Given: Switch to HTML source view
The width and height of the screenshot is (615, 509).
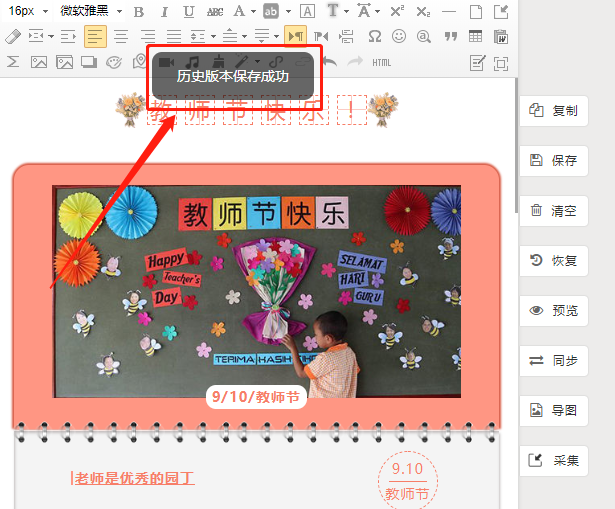Looking at the screenshot, I should pyautogui.click(x=382, y=62).
